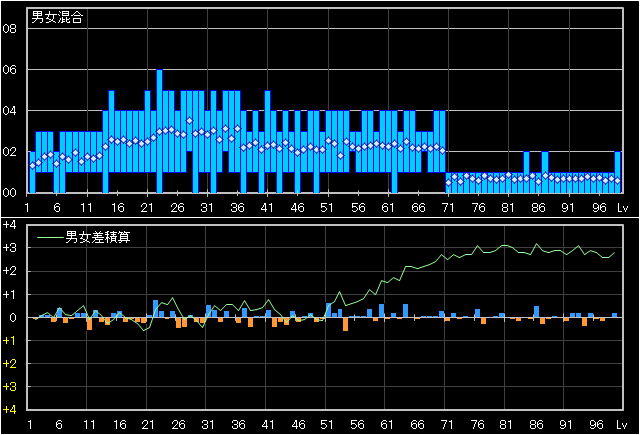Click level 61 tick in 男女混合 chart

click(x=388, y=208)
